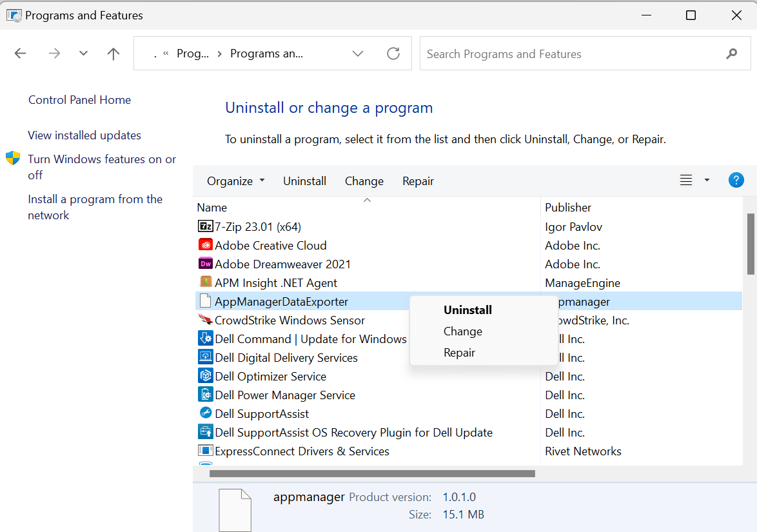Click the AppManagerDataExporter file icon
This screenshot has width=757, height=532.
click(x=206, y=300)
